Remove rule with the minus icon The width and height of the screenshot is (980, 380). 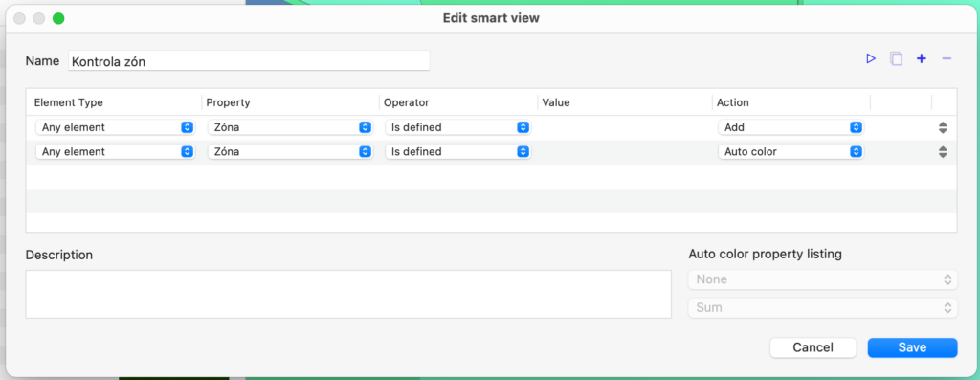tap(947, 58)
